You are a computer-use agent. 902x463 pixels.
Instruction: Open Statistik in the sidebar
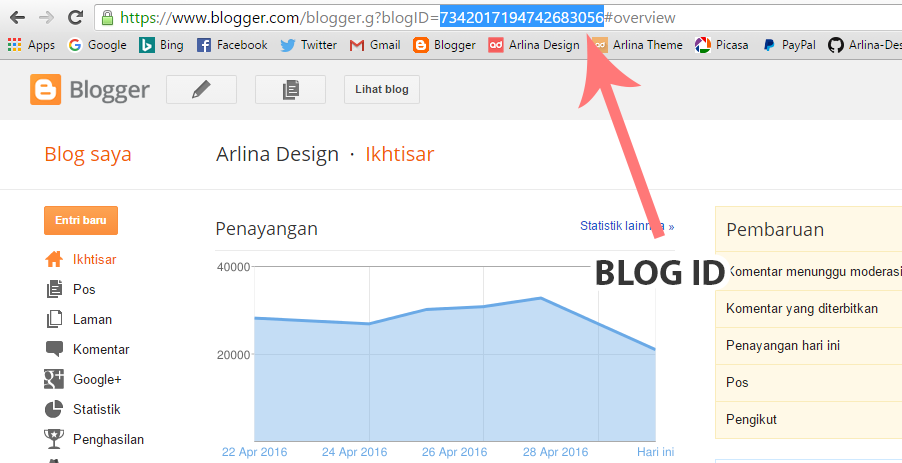point(97,409)
